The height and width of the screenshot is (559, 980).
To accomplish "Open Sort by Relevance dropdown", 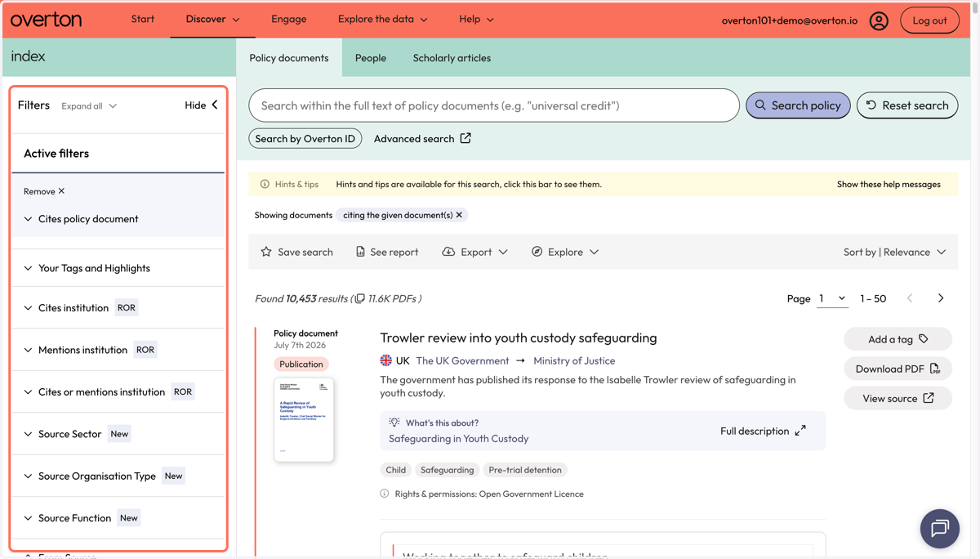I will tap(894, 252).
